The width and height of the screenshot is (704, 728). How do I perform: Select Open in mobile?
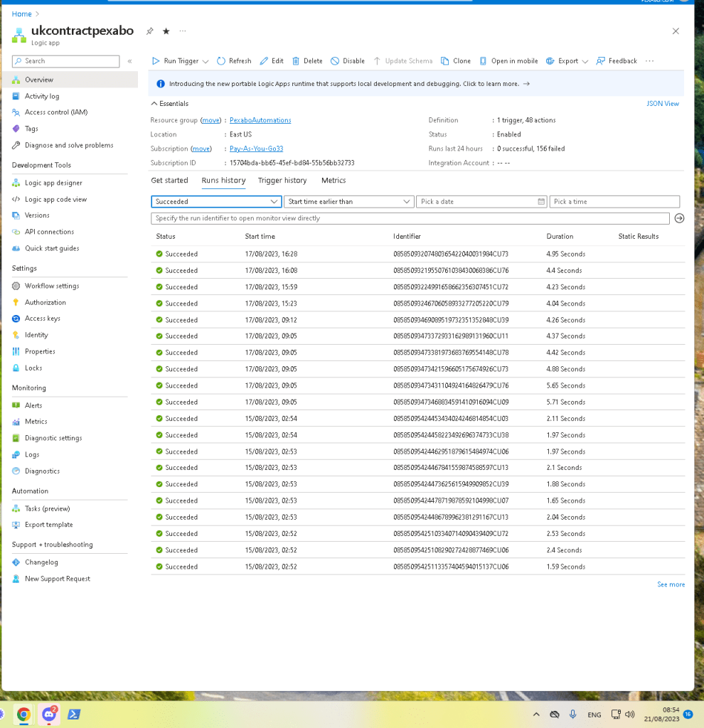(x=508, y=61)
